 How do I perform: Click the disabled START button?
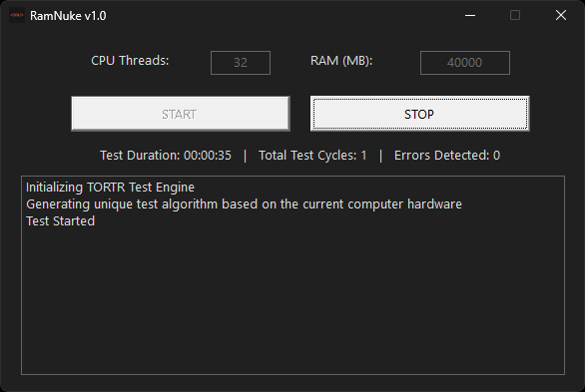coord(181,114)
